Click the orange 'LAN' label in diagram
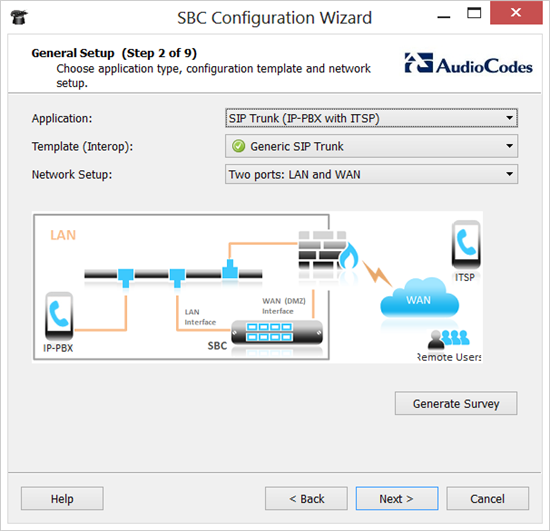The height and width of the screenshot is (531, 550). 63,235
